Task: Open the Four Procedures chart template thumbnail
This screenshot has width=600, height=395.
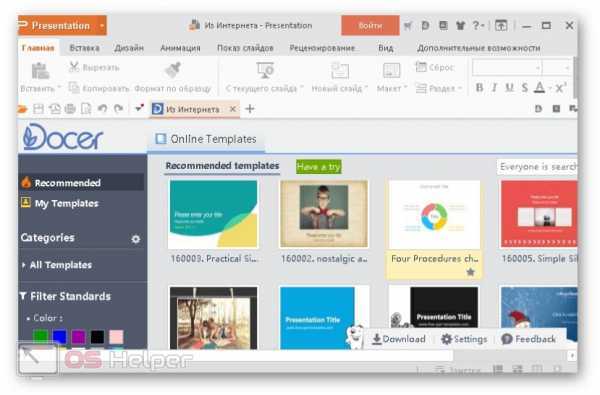Action: coord(434,215)
